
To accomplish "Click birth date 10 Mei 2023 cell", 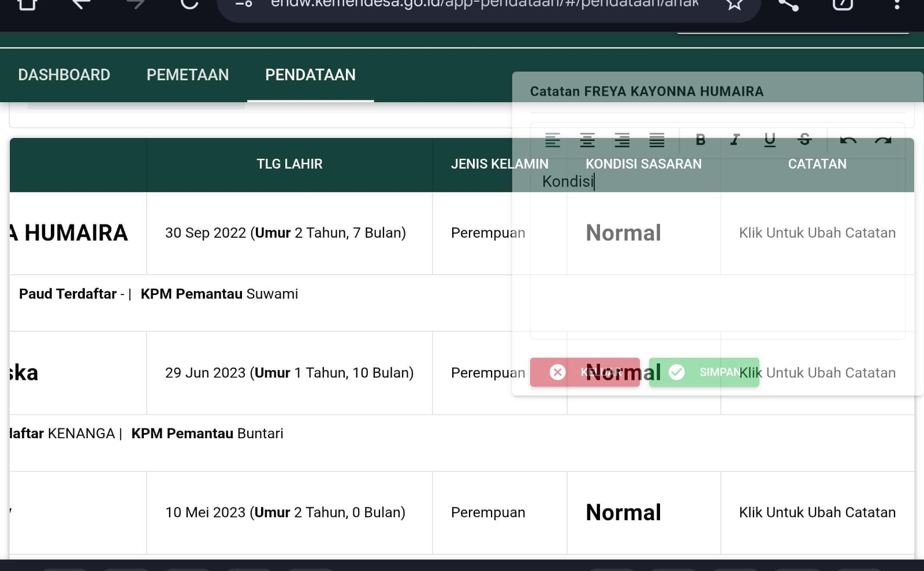I will [x=285, y=512].
